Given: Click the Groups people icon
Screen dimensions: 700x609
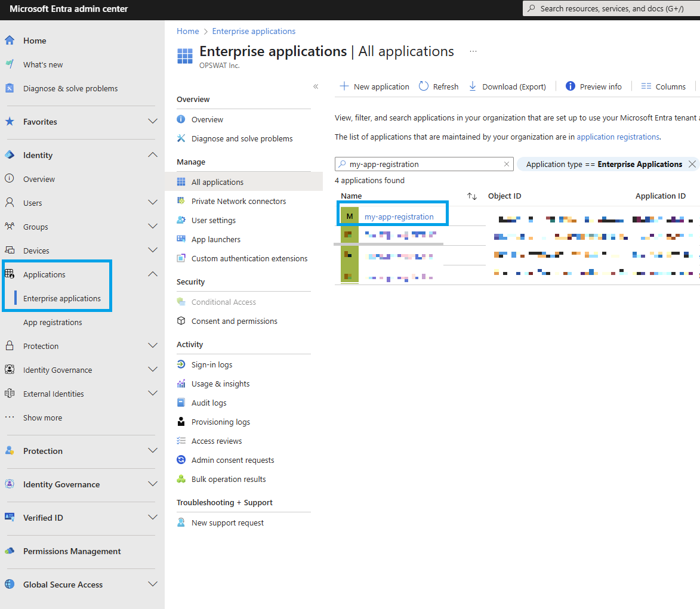Looking at the screenshot, I should 10,226.
